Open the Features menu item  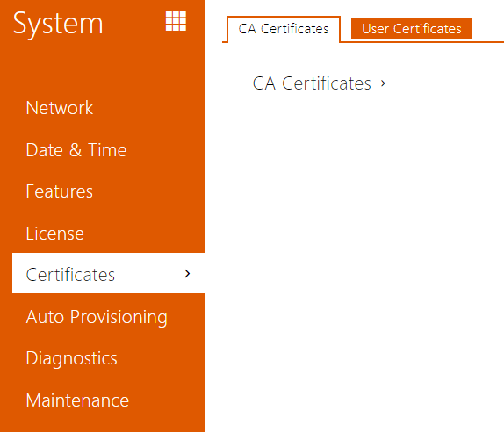[59, 191]
